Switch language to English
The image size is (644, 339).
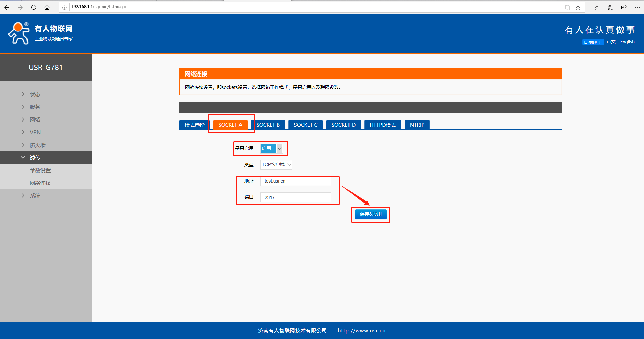(x=627, y=42)
